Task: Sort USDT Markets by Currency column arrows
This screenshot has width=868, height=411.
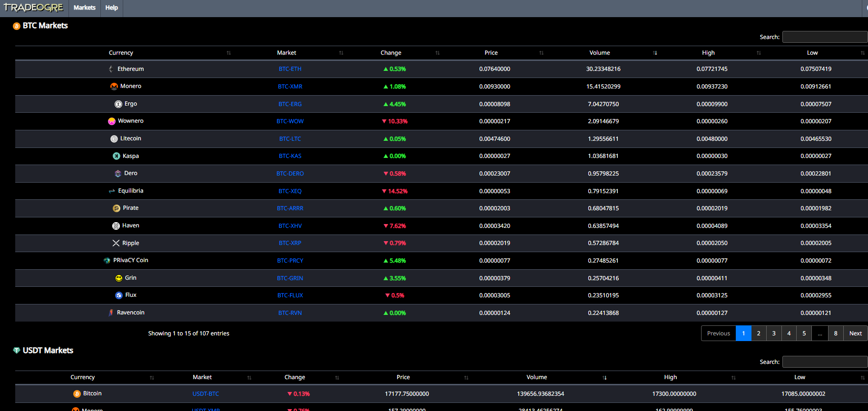Action: point(152,378)
